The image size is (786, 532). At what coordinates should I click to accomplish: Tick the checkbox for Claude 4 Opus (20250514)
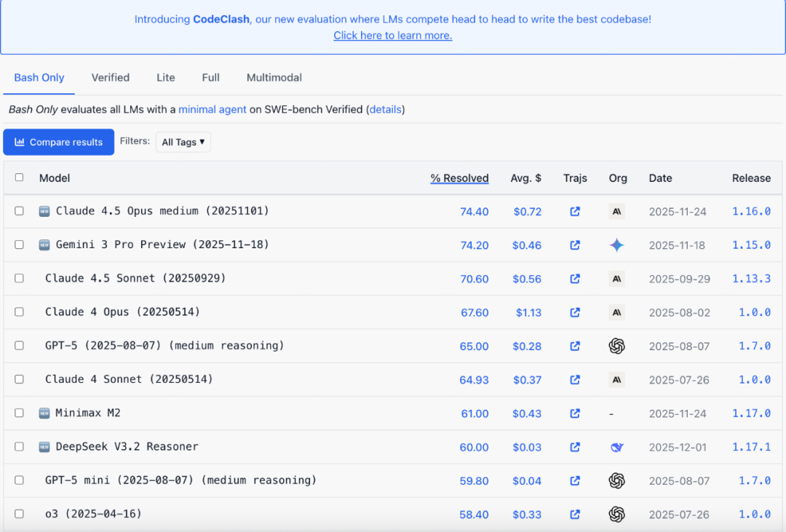click(x=19, y=312)
